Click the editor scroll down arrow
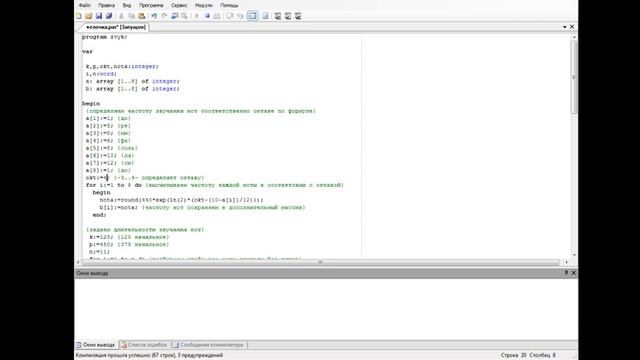This screenshot has width=640, height=360. click(574, 255)
